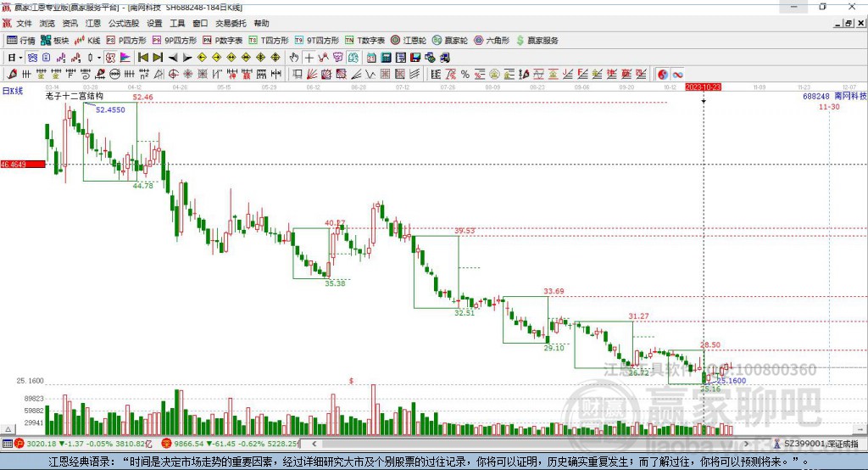This screenshot has height=470, width=868.
Task: Select the hand pan tool
Action: (294, 58)
